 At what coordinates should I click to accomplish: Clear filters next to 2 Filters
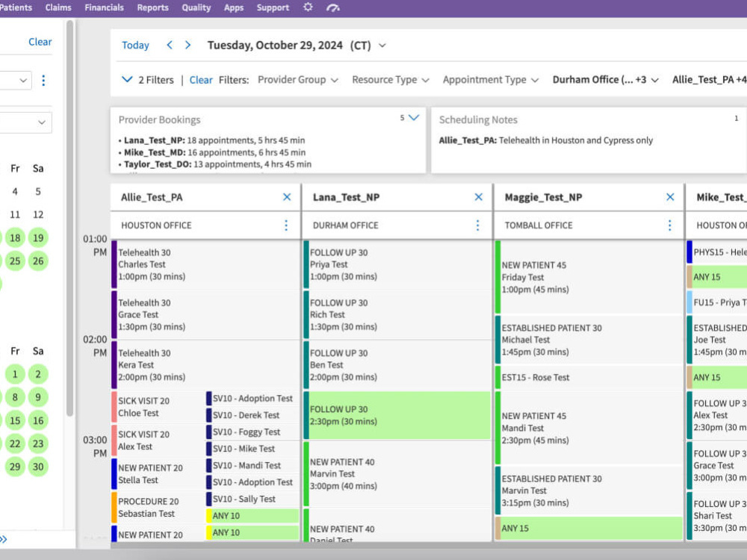[x=200, y=80]
